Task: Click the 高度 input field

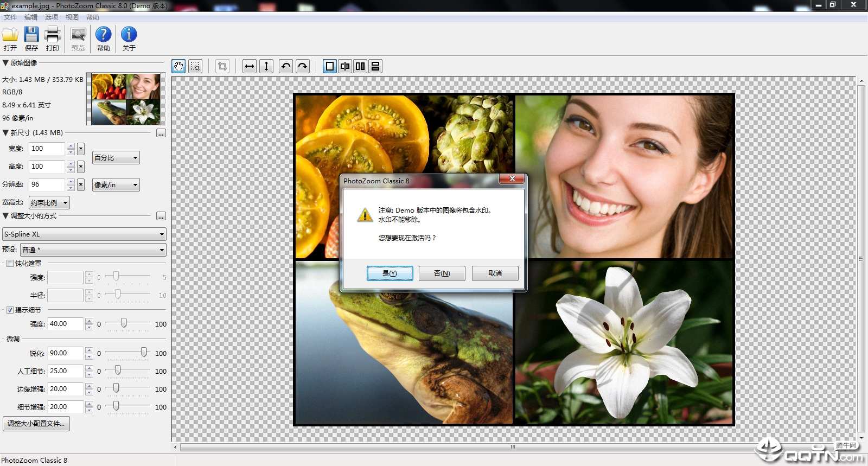Action: [x=47, y=167]
